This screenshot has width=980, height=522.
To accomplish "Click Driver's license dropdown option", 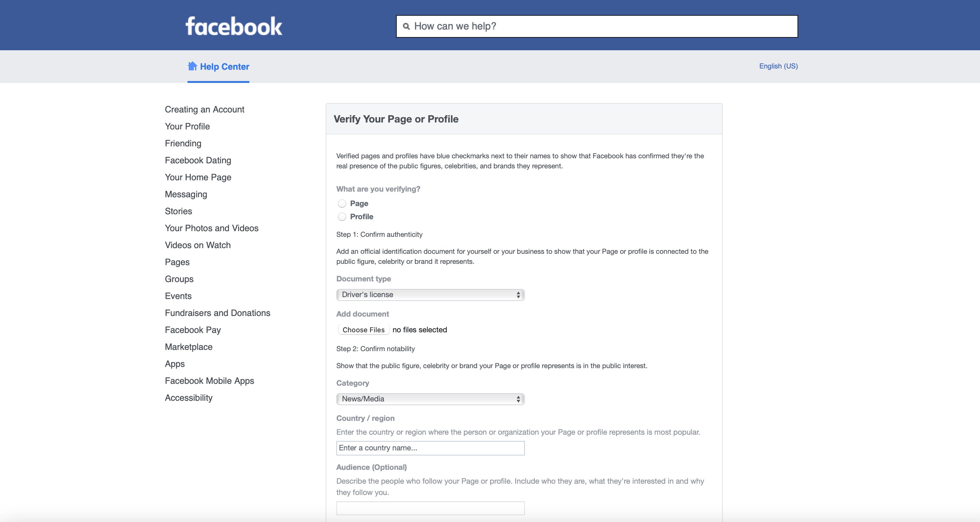I will click(429, 294).
